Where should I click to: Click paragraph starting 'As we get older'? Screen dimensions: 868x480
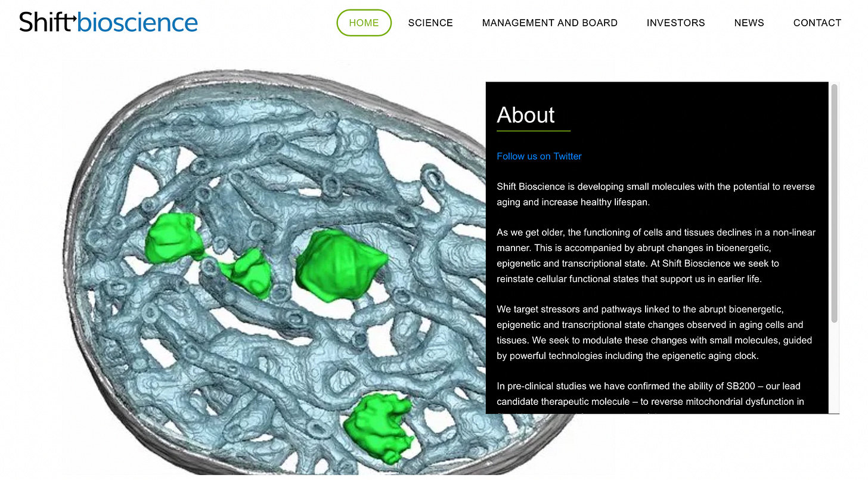[x=656, y=255]
